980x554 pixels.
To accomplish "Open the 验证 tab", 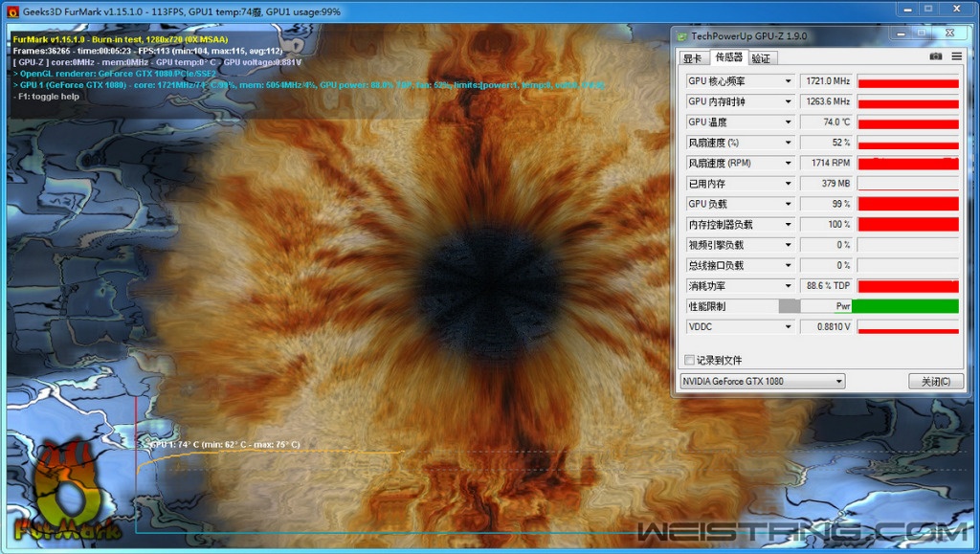I will (x=761, y=58).
